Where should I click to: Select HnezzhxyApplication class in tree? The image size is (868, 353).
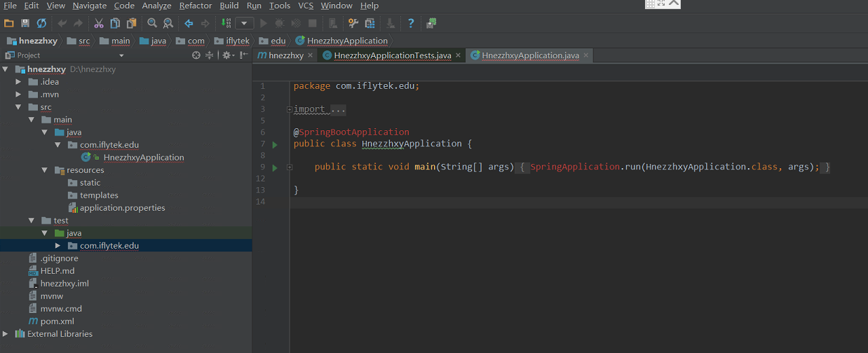click(143, 158)
